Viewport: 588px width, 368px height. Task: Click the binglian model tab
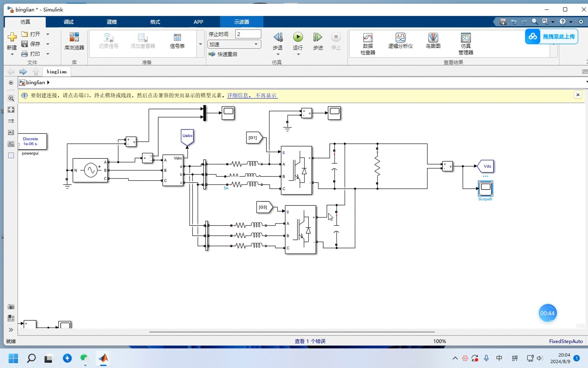point(56,72)
